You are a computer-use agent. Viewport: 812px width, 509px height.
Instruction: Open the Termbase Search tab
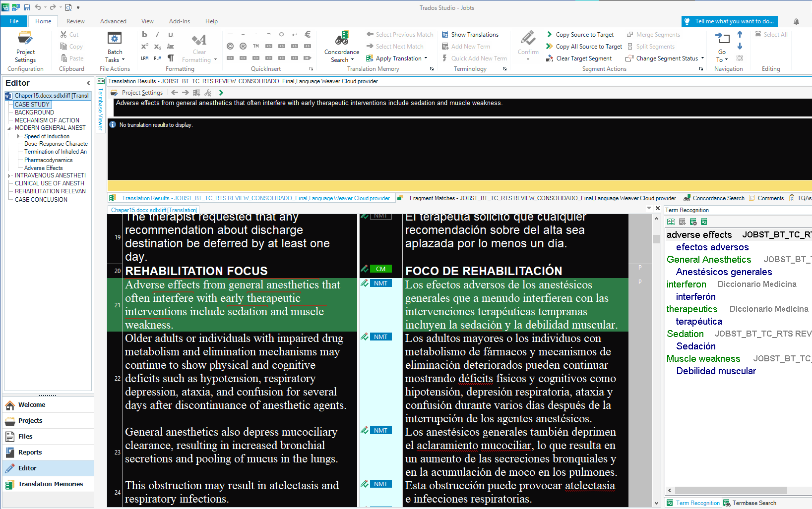pyautogui.click(x=750, y=503)
